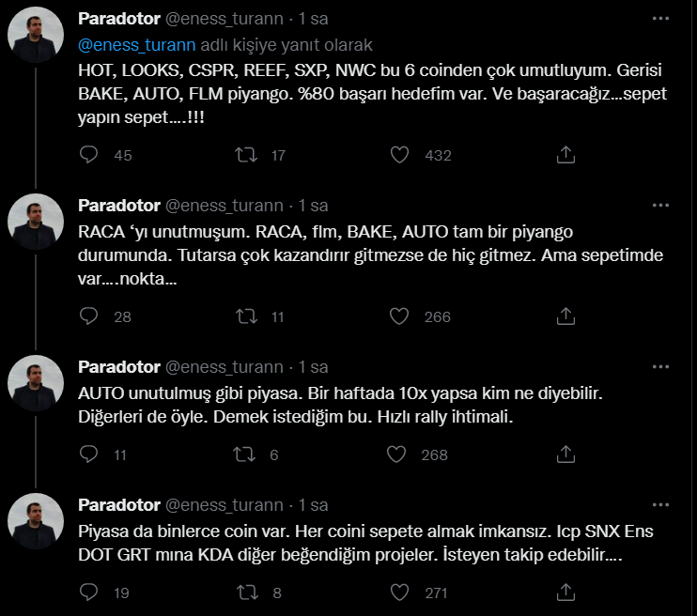Reply to the AUTO unutulmuş tweet

click(89, 455)
